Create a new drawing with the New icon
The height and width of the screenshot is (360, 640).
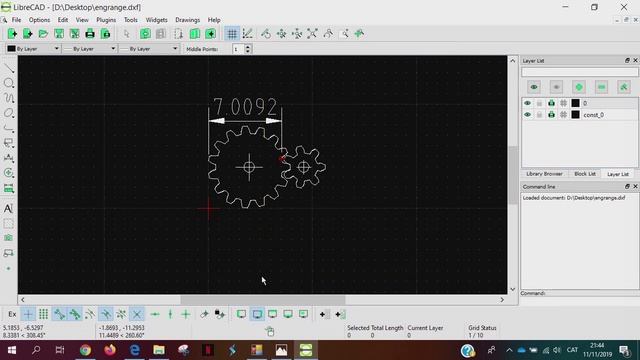coord(12,34)
